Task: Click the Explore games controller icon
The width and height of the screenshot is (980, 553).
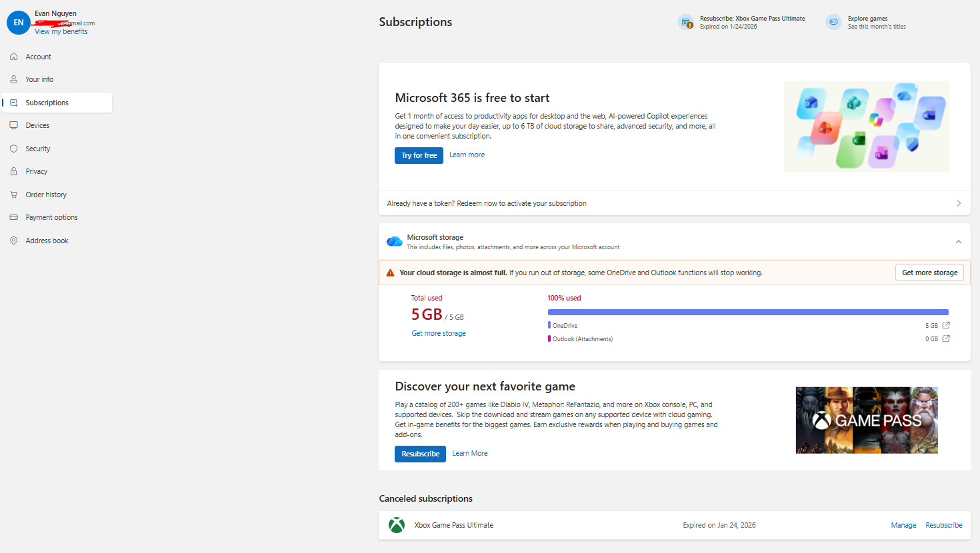Action: tap(834, 23)
